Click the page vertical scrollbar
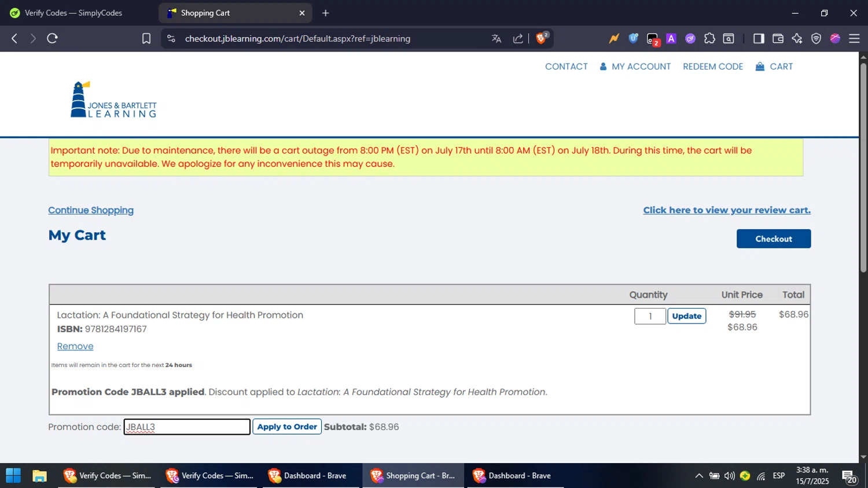 (x=863, y=168)
